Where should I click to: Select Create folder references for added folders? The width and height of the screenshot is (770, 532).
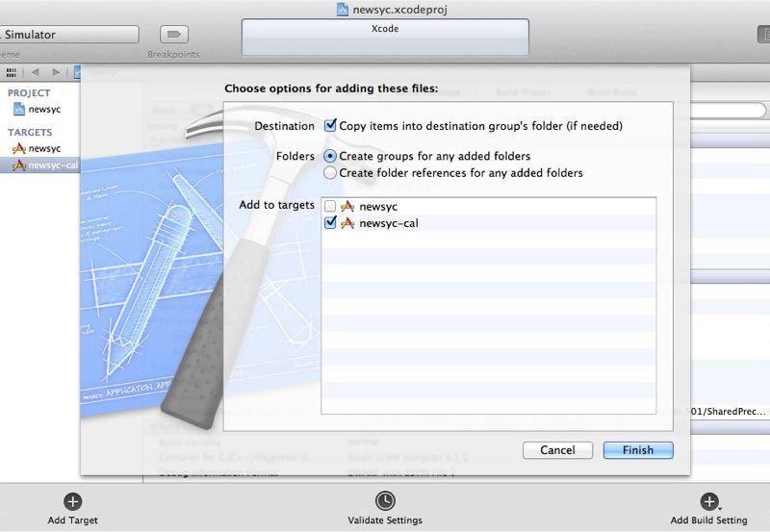[331, 173]
